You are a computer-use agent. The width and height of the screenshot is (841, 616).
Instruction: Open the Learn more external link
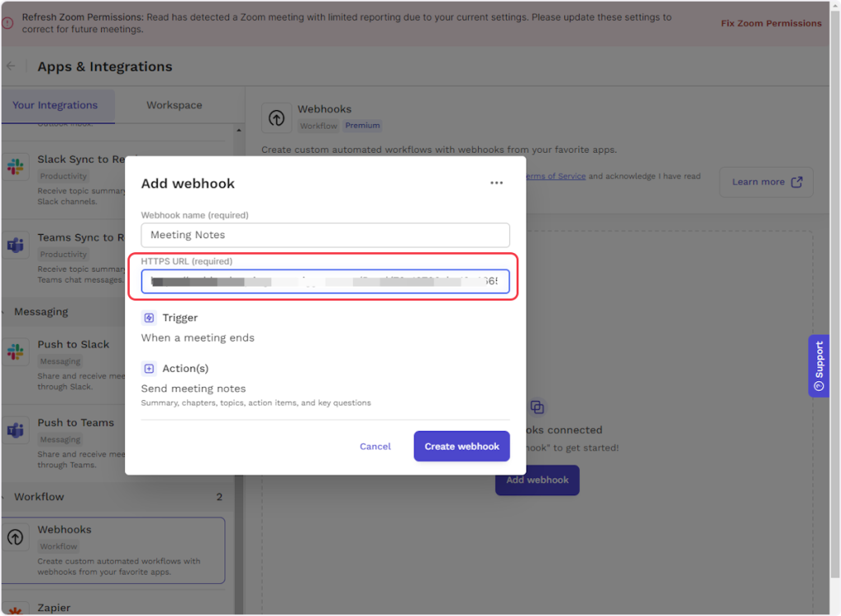[x=766, y=182]
